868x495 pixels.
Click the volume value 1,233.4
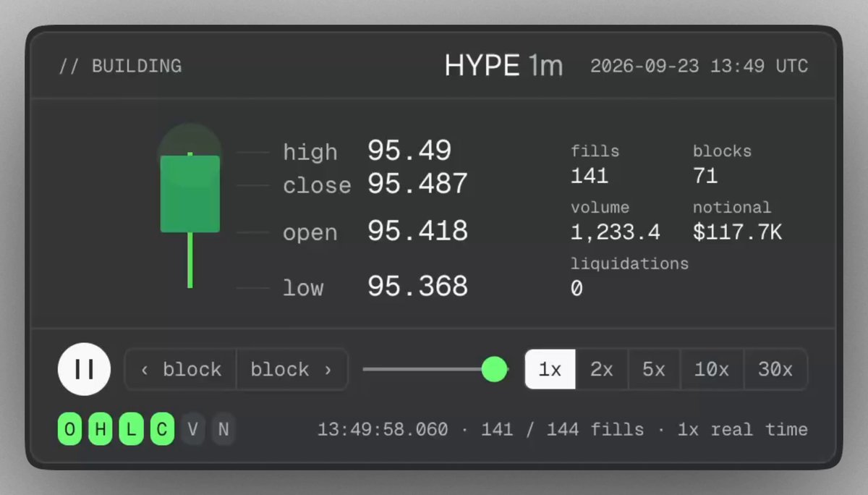click(x=616, y=232)
